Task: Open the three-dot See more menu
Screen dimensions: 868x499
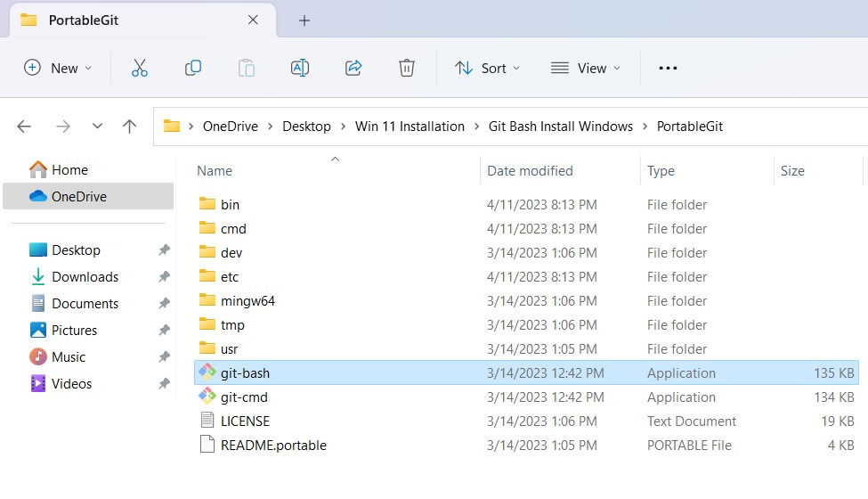Action: click(668, 68)
